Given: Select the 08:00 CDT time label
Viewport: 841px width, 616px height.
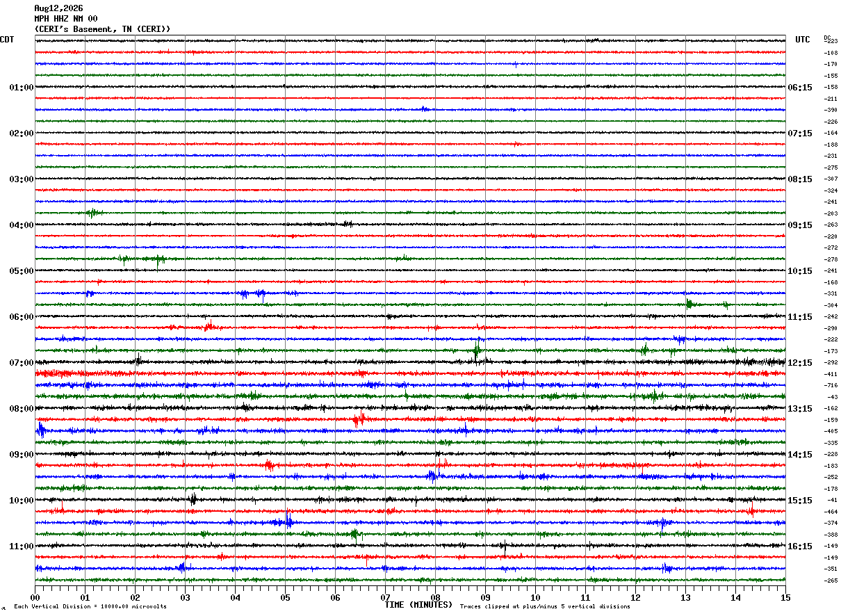Looking at the screenshot, I should [x=21, y=409].
